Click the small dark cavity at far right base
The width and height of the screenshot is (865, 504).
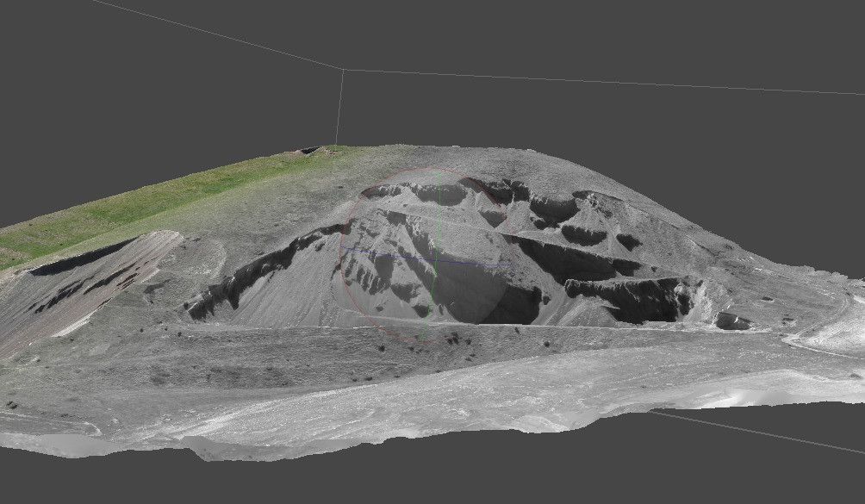click(731, 321)
